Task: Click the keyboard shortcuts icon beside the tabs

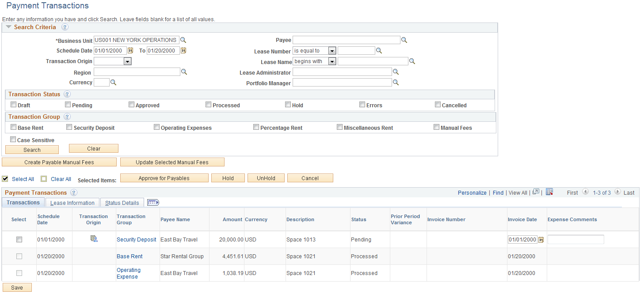Action: [x=153, y=202]
